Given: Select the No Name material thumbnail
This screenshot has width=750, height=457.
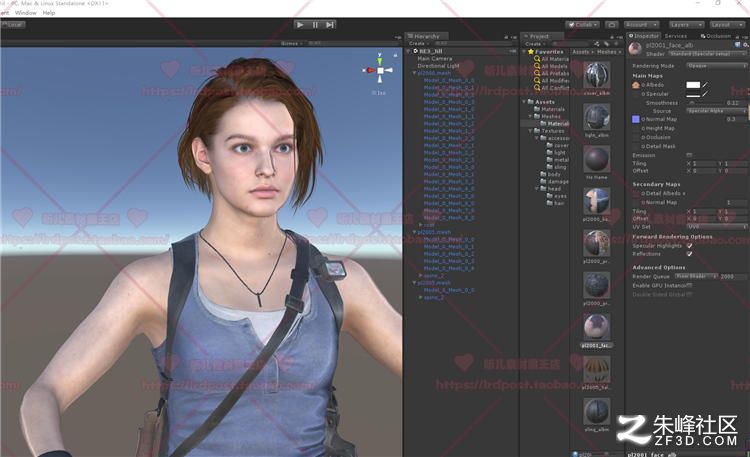Looking at the screenshot, I should click(596, 159).
